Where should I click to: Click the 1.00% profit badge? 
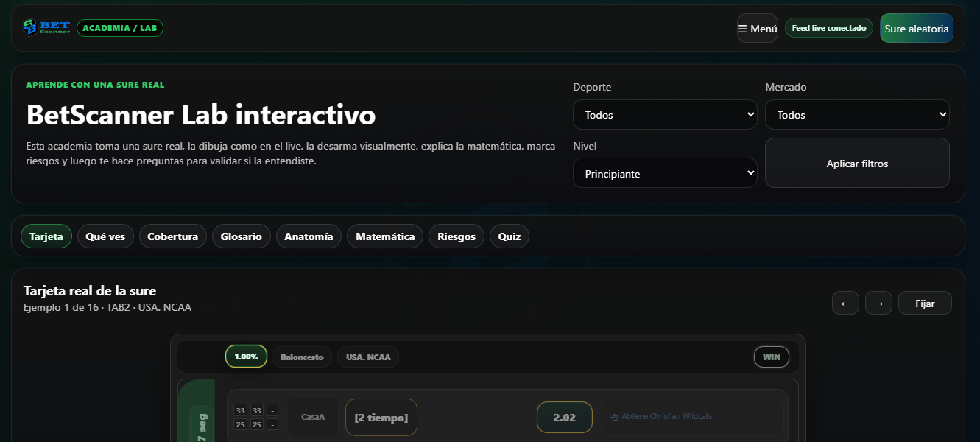[x=246, y=356]
